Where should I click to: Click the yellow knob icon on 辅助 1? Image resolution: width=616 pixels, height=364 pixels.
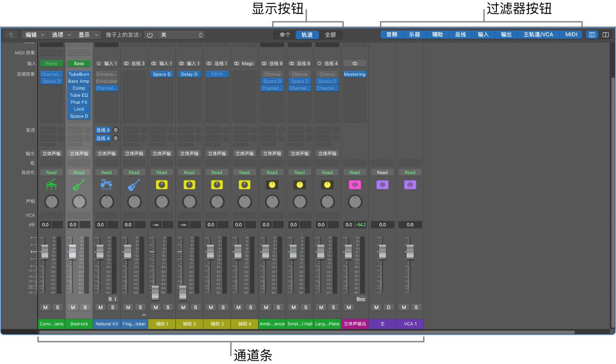(162, 185)
